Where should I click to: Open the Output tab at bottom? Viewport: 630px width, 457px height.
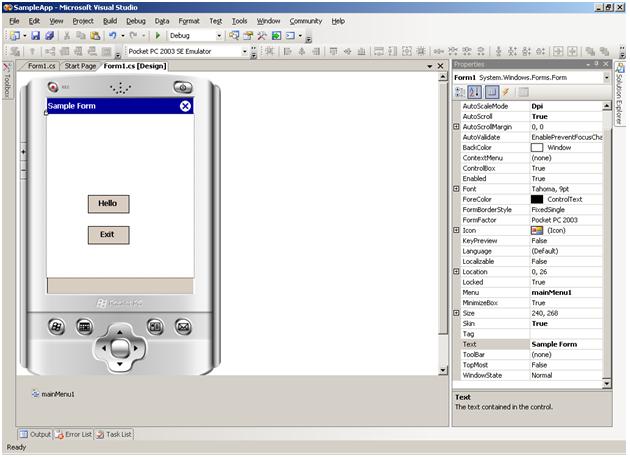36,434
